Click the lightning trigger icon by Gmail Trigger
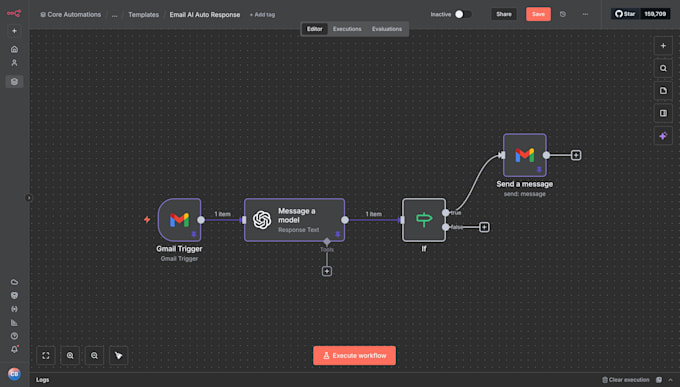The image size is (680, 387). pos(147,220)
